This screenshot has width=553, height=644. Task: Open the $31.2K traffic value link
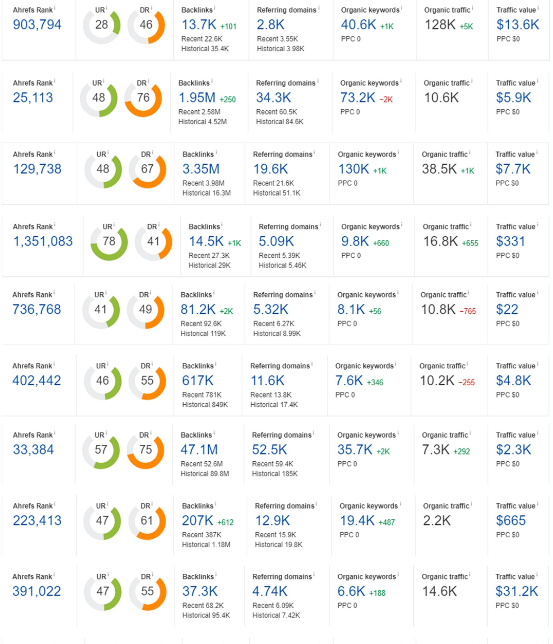(x=516, y=591)
